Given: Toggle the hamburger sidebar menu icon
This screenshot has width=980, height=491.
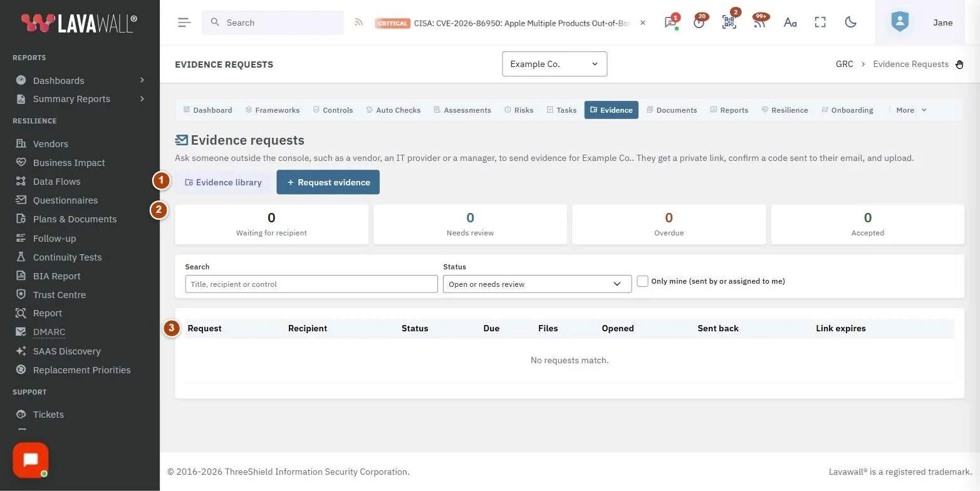Looking at the screenshot, I should pos(184,23).
